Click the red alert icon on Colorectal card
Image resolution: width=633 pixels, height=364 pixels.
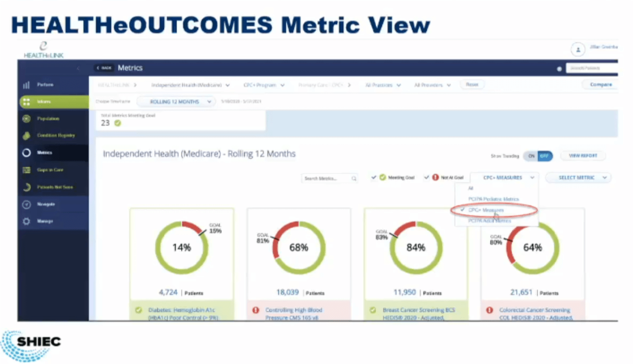tap(489, 310)
